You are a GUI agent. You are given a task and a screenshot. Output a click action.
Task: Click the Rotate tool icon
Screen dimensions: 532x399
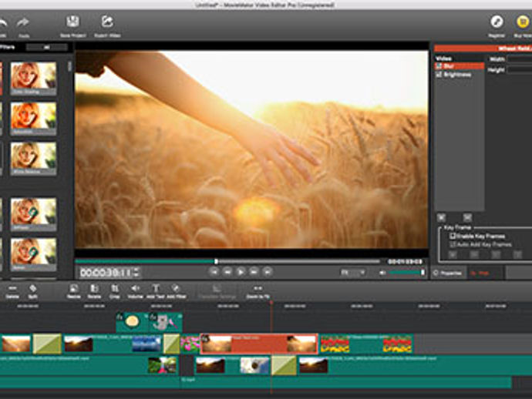(94, 289)
